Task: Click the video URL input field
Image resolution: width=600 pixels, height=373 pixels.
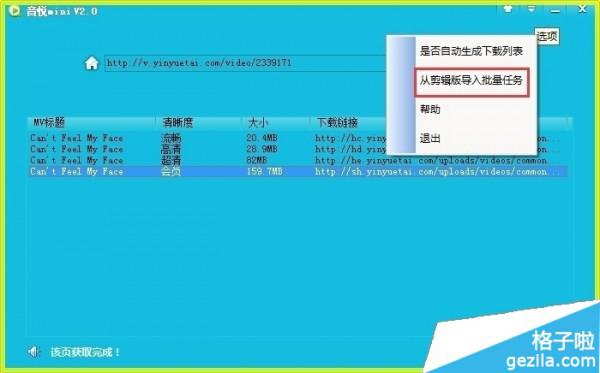Action: tap(245, 63)
